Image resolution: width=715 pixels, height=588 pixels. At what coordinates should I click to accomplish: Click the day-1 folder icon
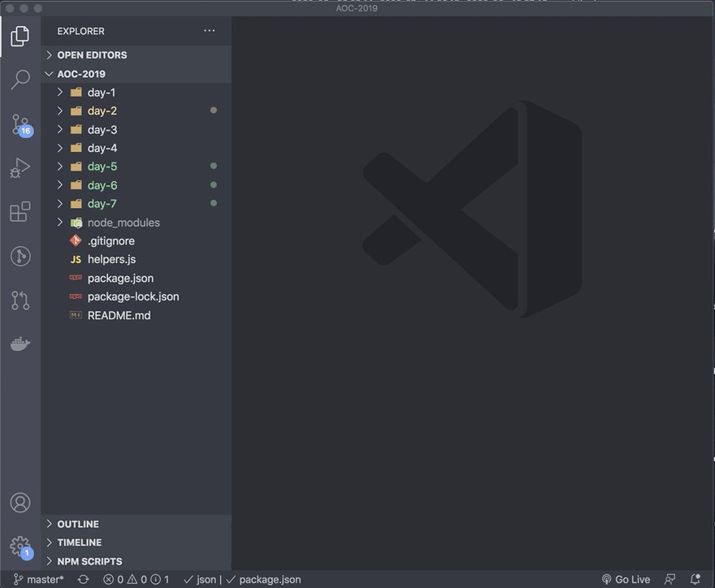[x=76, y=92]
